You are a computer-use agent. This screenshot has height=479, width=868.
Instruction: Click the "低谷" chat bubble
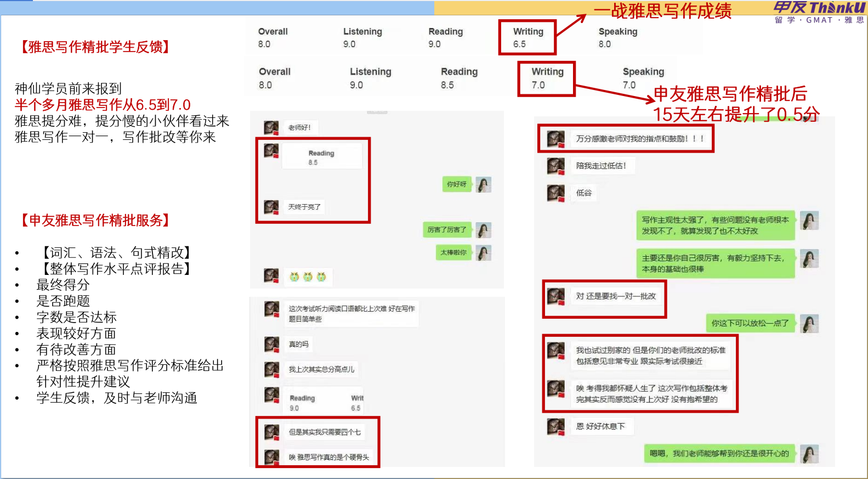(584, 193)
